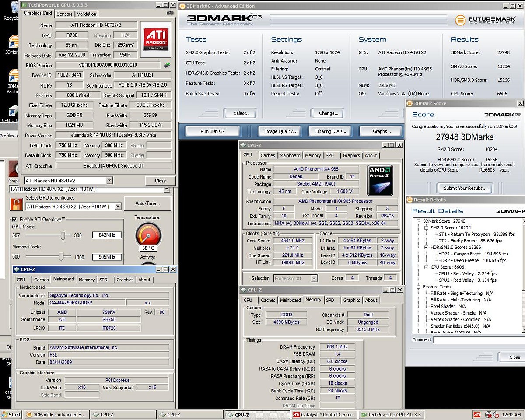Click the muted volume tray icon

pyautogui.click(x=495, y=414)
